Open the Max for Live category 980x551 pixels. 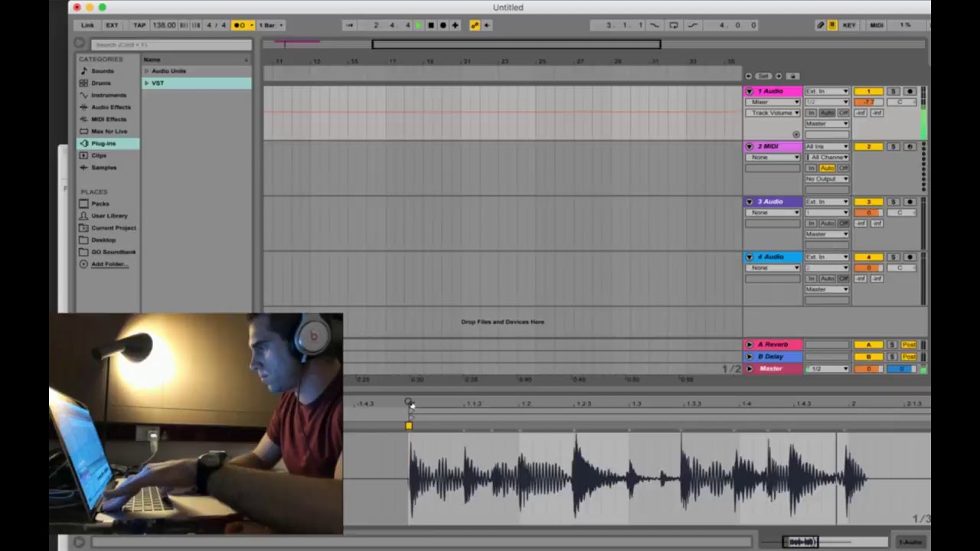point(109,131)
